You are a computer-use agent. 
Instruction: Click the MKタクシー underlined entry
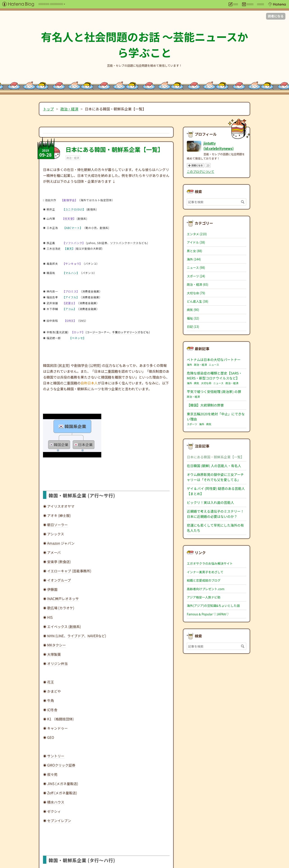click(56, 645)
